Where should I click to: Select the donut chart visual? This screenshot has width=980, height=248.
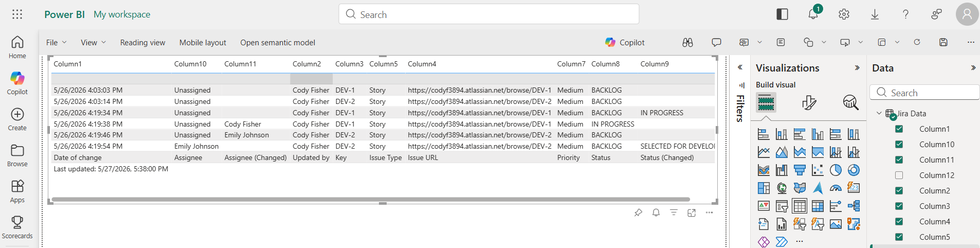point(854,170)
